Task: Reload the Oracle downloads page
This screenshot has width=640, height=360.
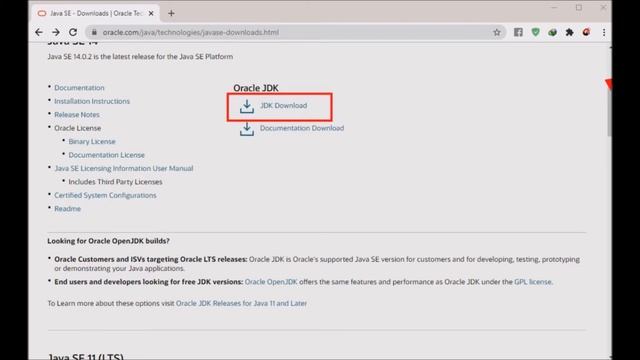Action: pyautogui.click(x=73, y=32)
